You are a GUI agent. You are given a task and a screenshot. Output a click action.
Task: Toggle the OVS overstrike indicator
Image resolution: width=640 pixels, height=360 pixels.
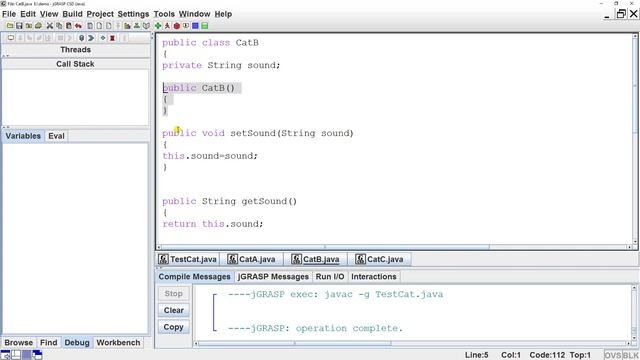point(613,355)
